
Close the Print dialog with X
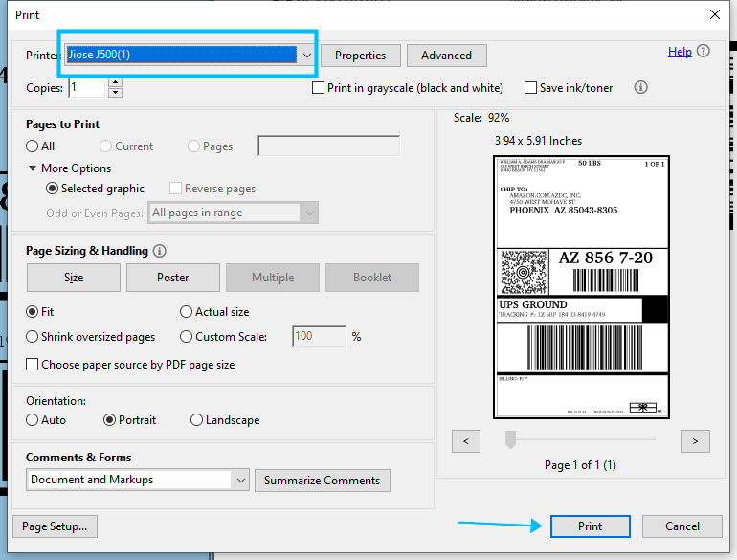[714, 14]
